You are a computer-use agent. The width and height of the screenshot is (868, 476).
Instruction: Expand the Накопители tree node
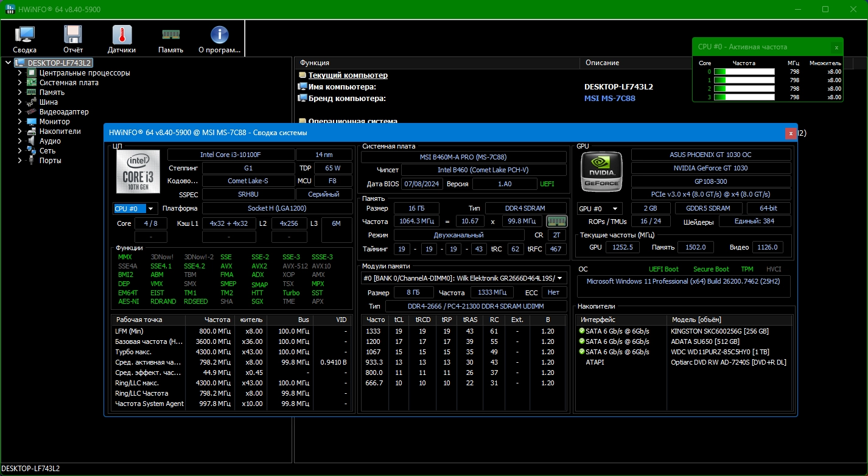pos(19,131)
